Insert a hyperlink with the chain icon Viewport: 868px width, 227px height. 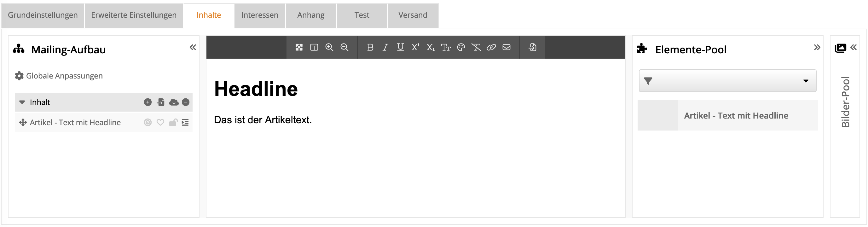point(491,47)
